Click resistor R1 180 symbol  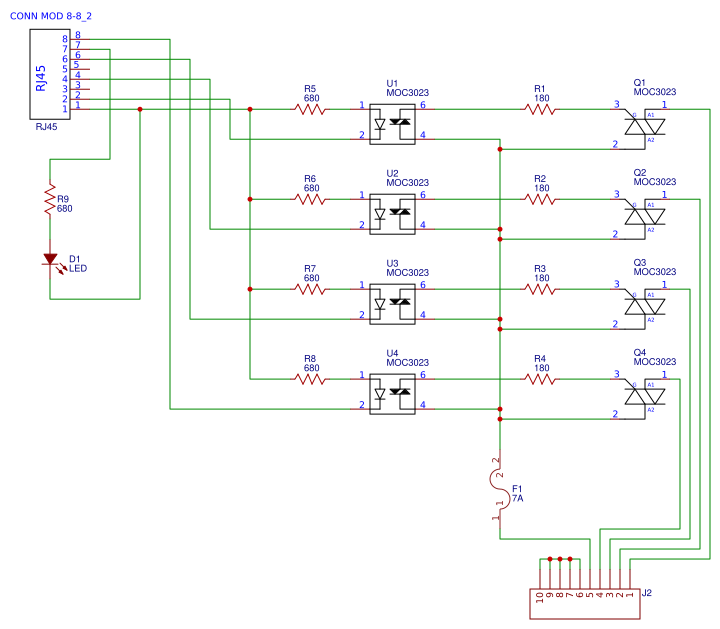tap(540, 109)
